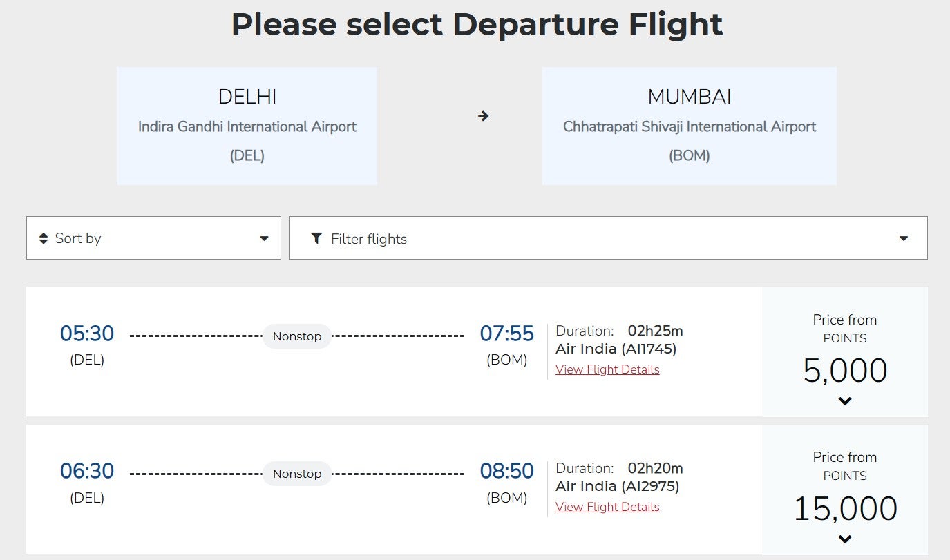Click the expand chevron under the 5,000 points price
Viewport: 950px width, 560px height.
point(844,400)
